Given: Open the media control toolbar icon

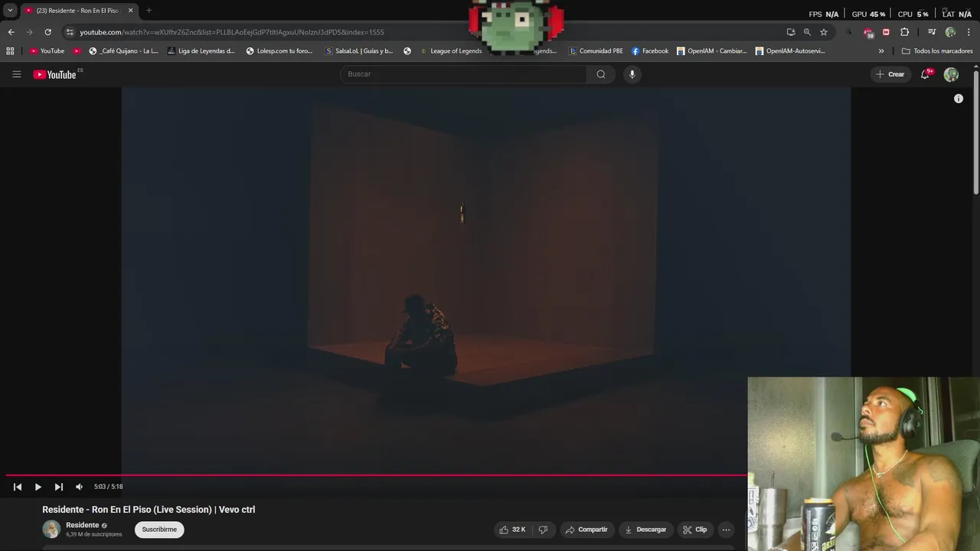Looking at the screenshot, I should click(x=932, y=32).
